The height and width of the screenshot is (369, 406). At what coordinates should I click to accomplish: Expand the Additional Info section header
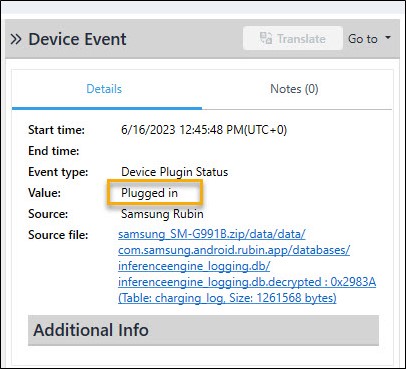pyautogui.click(x=203, y=330)
